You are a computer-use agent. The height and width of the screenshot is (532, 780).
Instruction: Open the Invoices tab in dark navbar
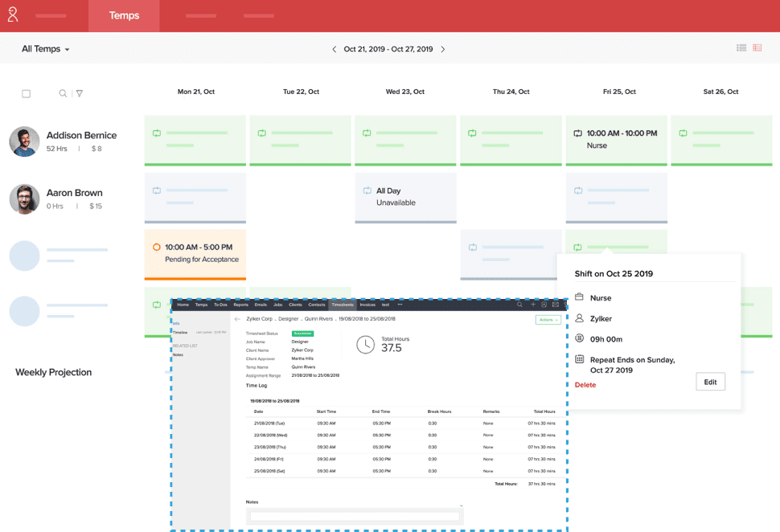click(367, 305)
